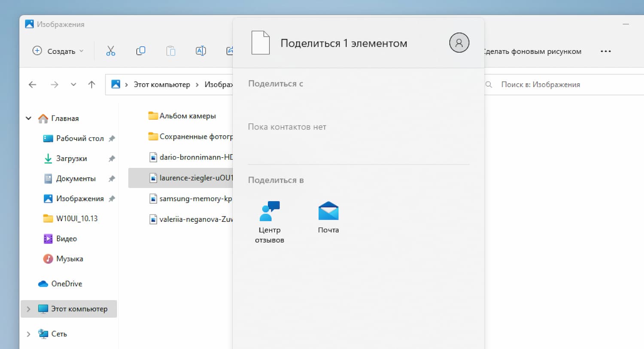644x349 pixels.
Task: Click the Rename icon in toolbar
Action: point(200,51)
